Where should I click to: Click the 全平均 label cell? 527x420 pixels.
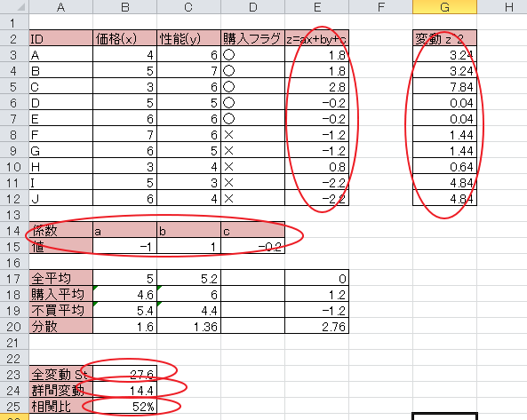(x=60, y=278)
